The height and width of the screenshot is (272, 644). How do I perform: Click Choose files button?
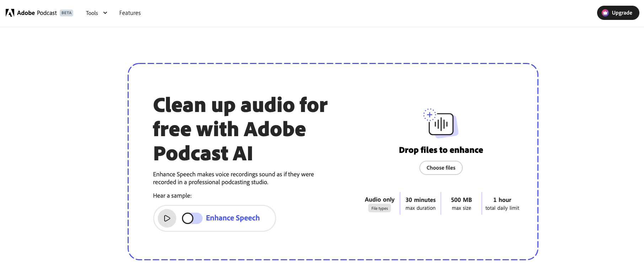coord(441,168)
